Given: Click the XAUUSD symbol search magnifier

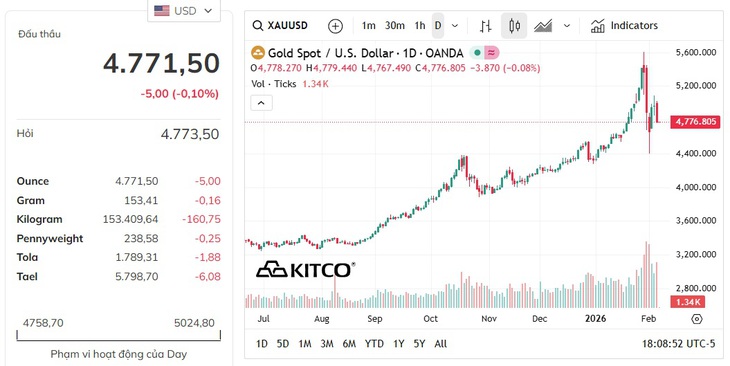Looking at the screenshot, I should [257, 26].
